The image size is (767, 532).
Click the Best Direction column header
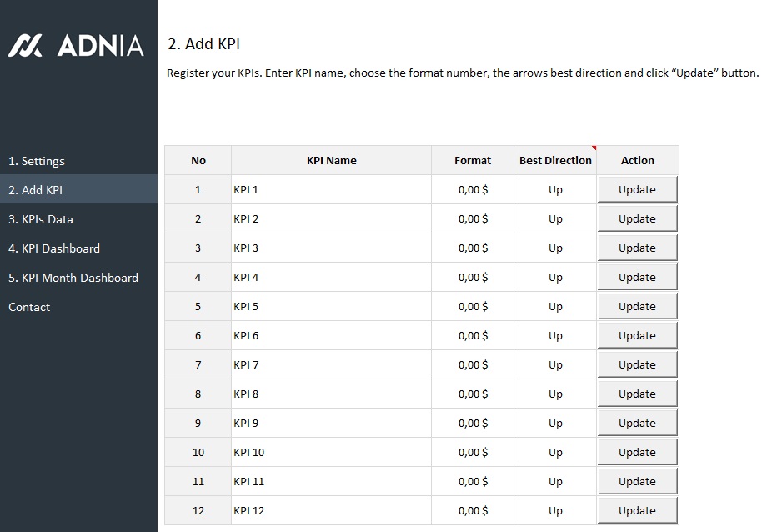click(555, 160)
